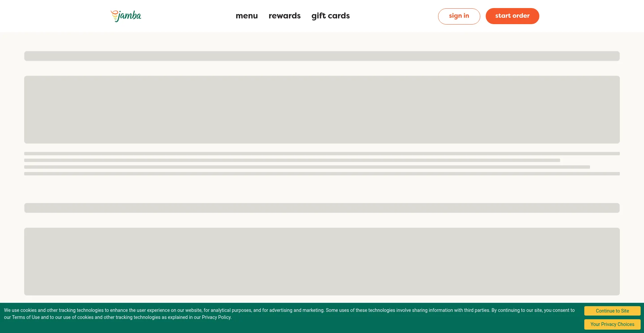Open the menu navigation item
644x333 pixels.
[247, 16]
